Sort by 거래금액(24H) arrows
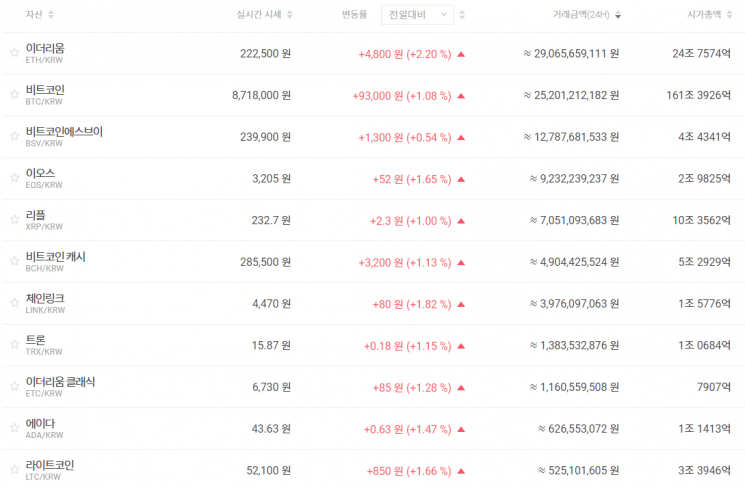Screen dimensions: 745x488 [x=618, y=15]
